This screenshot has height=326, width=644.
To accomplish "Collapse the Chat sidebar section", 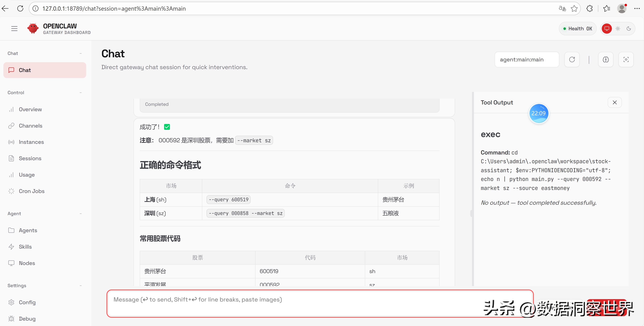I will [80, 53].
